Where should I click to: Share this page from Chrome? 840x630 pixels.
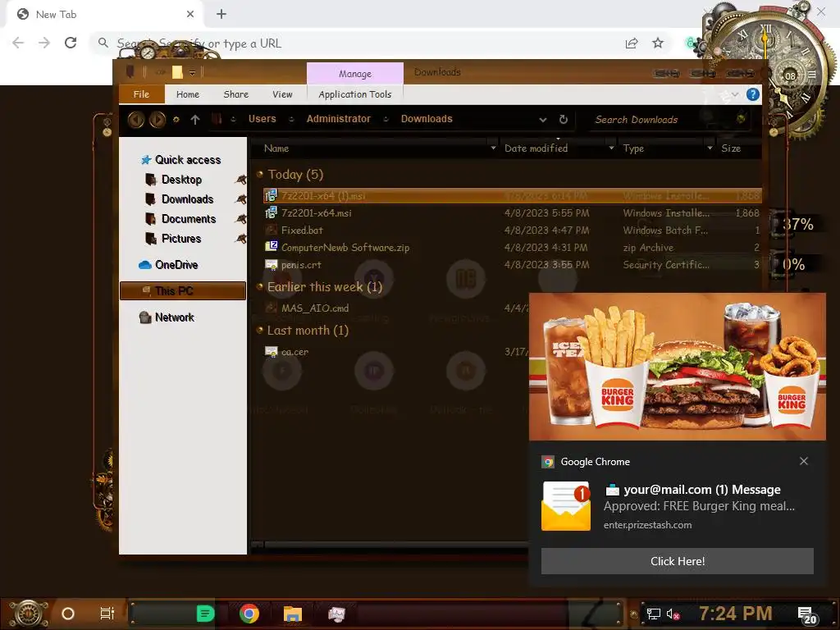coord(632,43)
